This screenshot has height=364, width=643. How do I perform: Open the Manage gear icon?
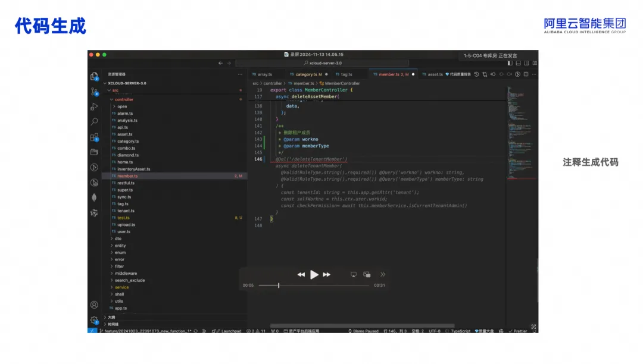click(x=94, y=320)
